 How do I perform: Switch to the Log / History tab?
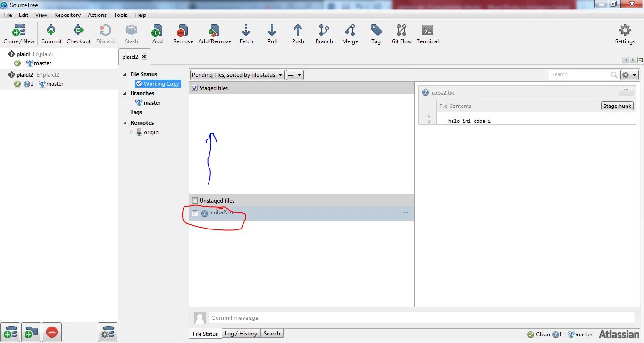[x=241, y=334]
